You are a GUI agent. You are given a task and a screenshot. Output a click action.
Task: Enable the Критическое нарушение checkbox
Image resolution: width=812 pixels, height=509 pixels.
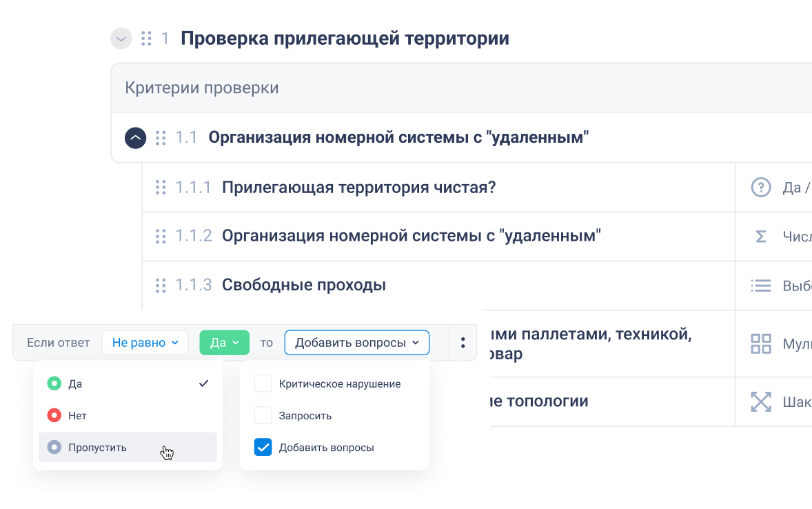pos(263,383)
